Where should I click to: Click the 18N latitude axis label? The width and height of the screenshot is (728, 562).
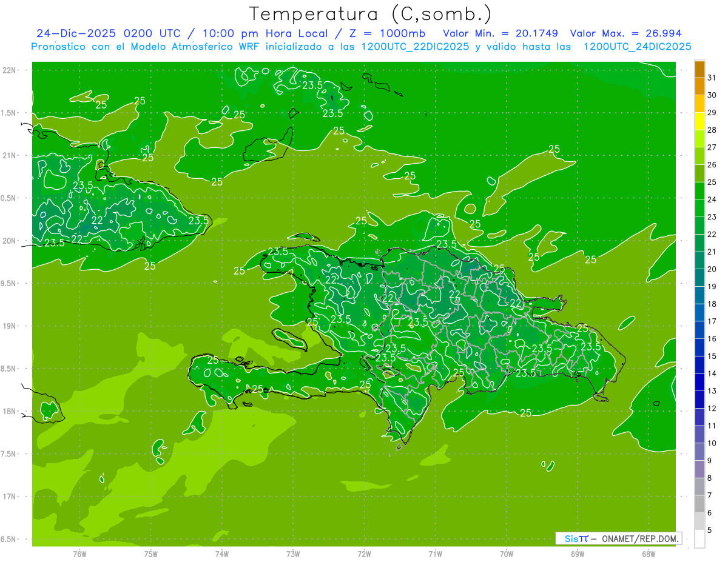pyautogui.click(x=9, y=412)
